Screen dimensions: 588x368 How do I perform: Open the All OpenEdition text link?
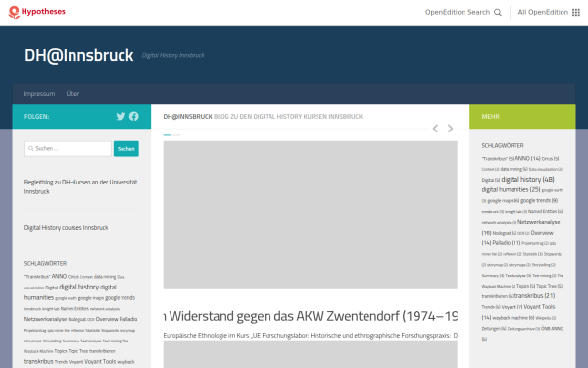[x=543, y=12]
